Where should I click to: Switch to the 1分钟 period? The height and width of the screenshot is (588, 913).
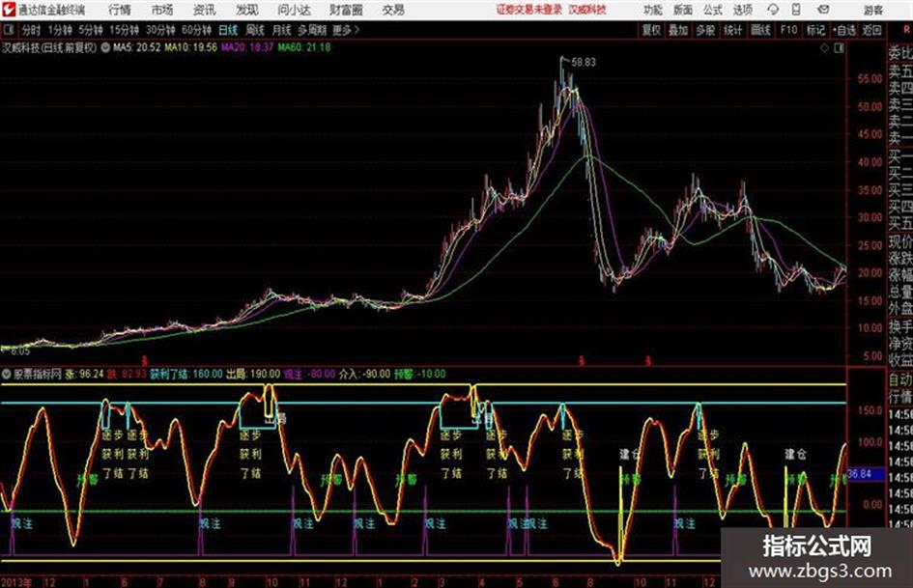click(x=59, y=30)
